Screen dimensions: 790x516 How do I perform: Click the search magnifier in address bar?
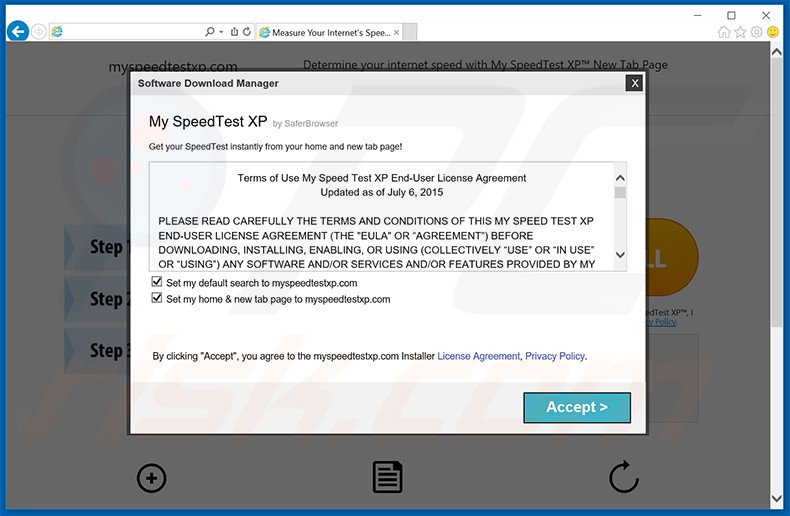(210, 32)
